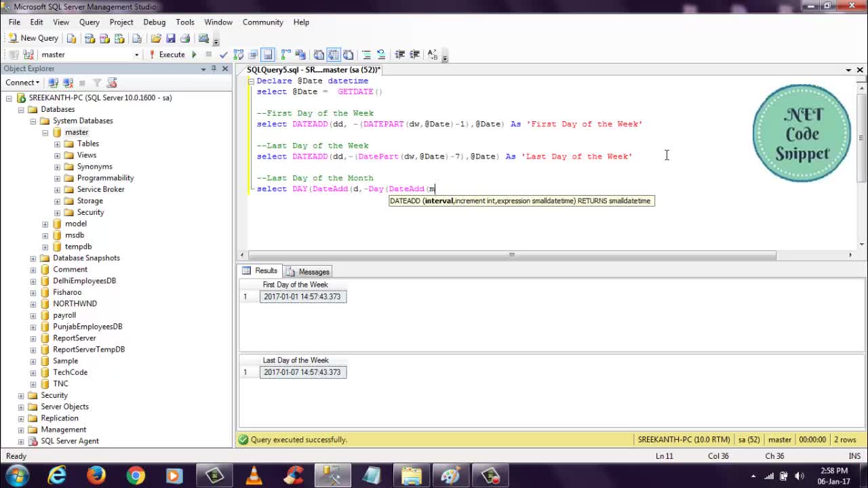Select the TechCode database
868x488 pixels.
[70, 372]
